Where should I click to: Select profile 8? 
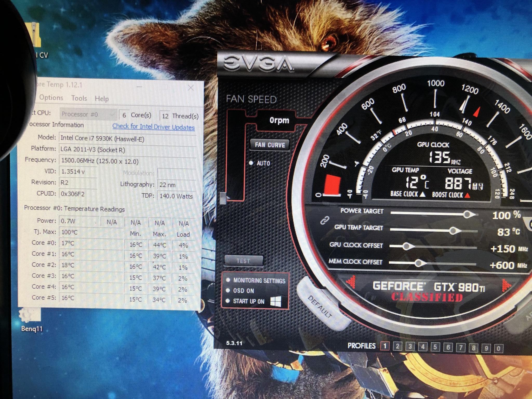pos(474,348)
